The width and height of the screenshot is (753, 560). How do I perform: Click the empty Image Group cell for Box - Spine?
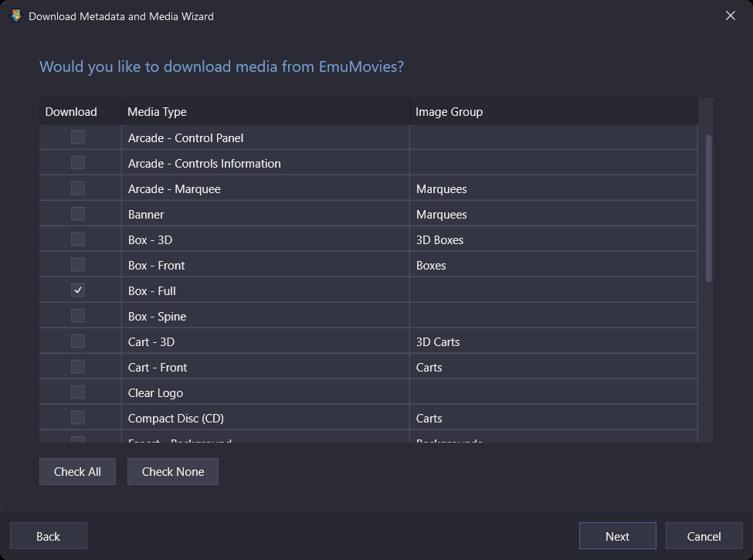coord(554,316)
